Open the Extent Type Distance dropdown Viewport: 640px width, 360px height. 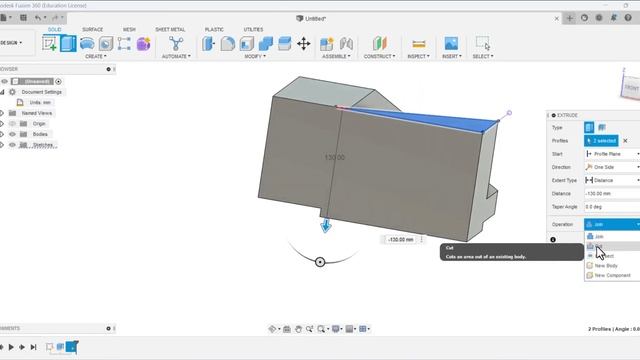[x=612, y=180]
